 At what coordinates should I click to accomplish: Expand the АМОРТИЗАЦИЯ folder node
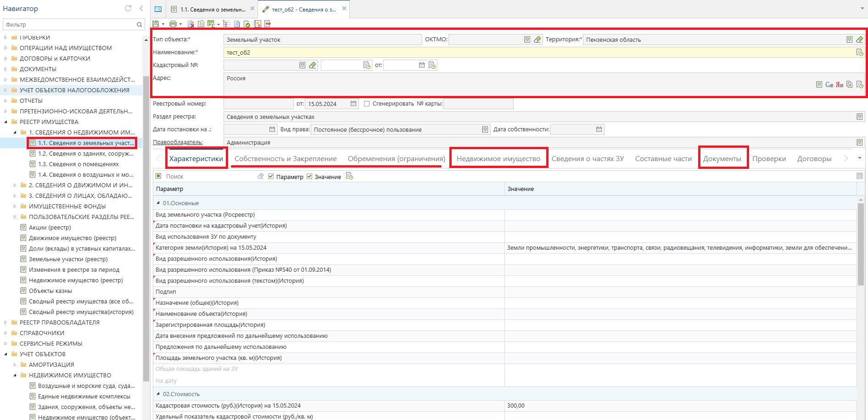[x=15, y=364]
